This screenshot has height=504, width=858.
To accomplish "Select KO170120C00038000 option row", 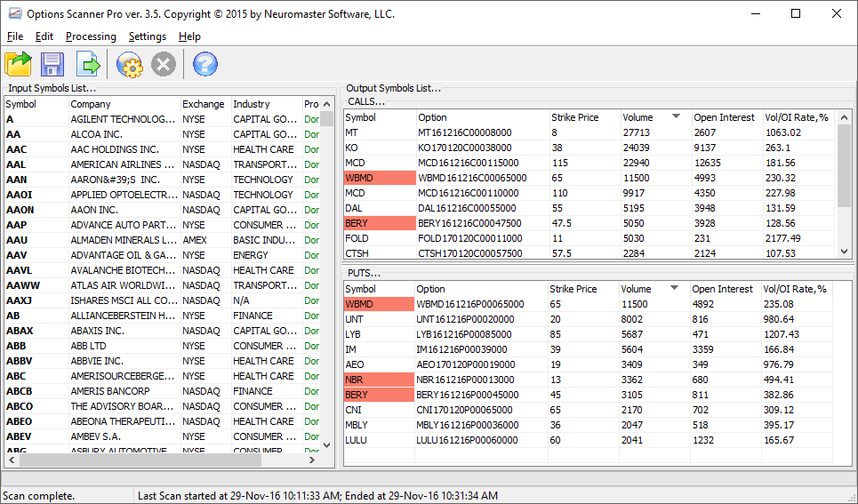I will point(465,148).
